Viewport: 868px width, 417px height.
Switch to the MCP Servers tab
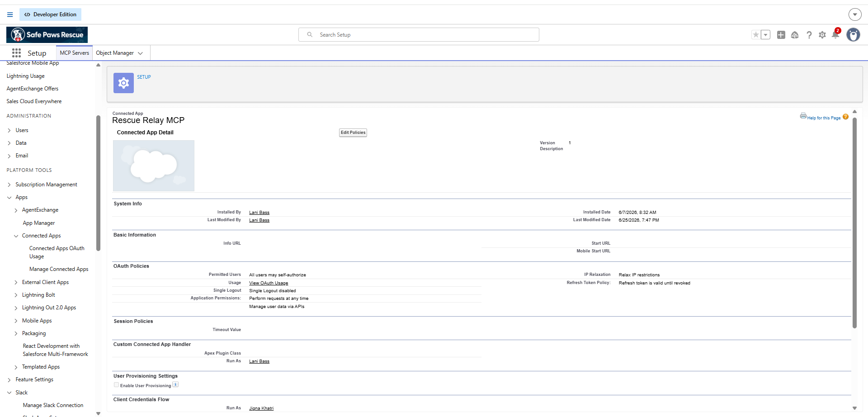tap(75, 53)
